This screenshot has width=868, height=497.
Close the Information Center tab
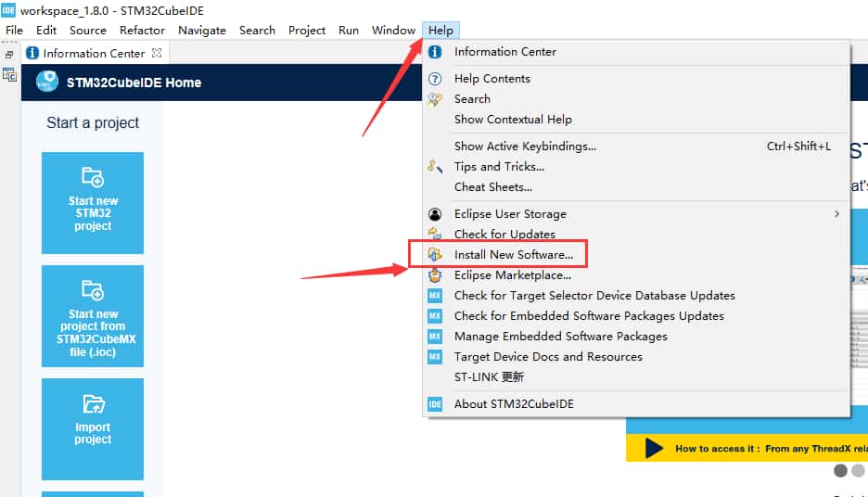[157, 53]
